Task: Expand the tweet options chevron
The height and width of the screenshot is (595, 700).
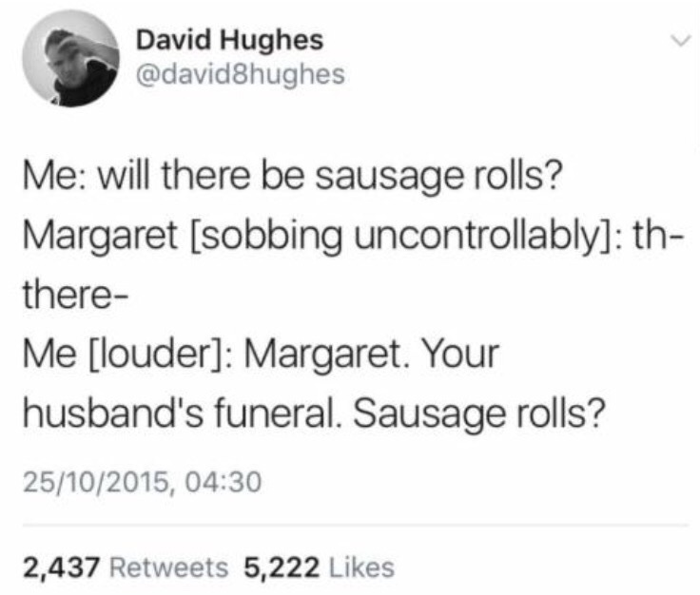Action: click(x=681, y=42)
